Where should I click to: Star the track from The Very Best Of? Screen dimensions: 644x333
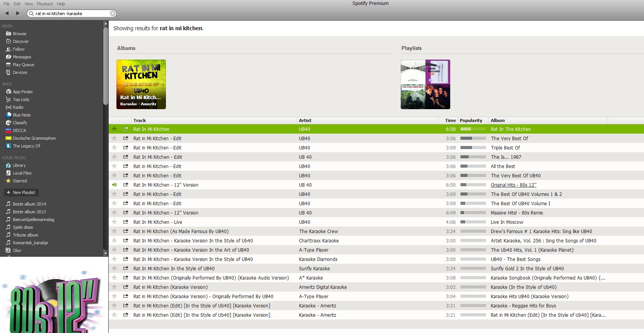coord(114,138)
